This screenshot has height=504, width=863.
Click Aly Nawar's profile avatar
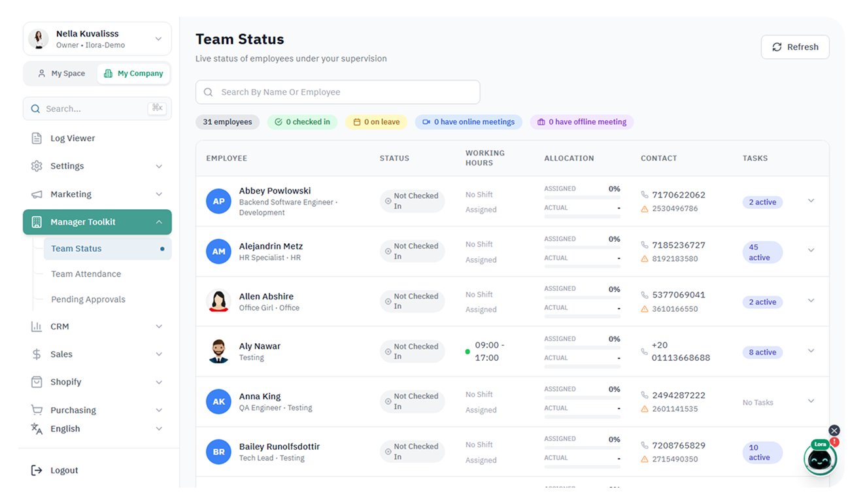[218, 351]
